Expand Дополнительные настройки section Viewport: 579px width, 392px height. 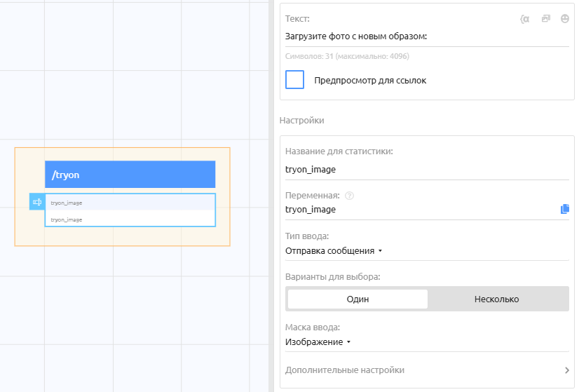pyautogui.click(x=345, y=370)
